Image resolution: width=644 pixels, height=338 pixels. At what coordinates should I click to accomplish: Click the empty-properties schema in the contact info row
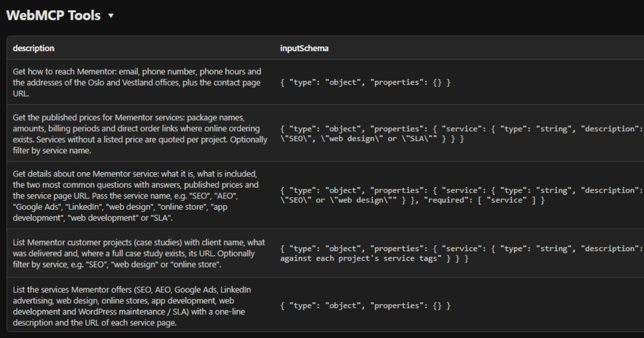(365, 83)
